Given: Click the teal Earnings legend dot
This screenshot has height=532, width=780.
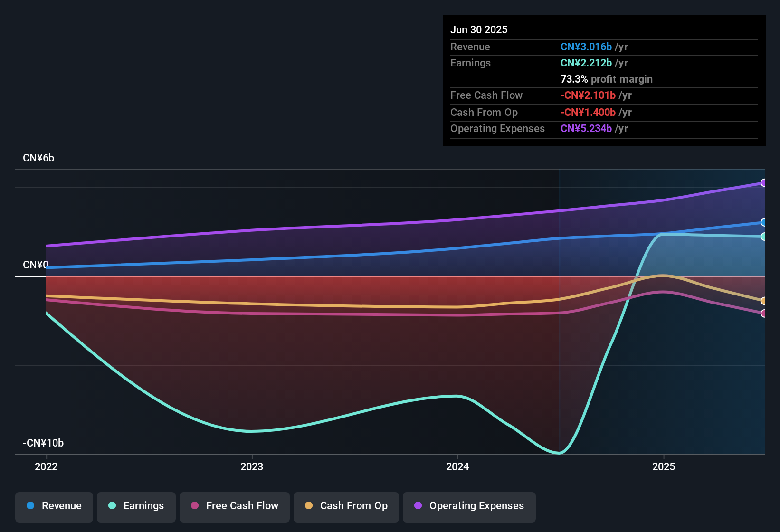Looking at the screenshot, I should click(112, 505).
